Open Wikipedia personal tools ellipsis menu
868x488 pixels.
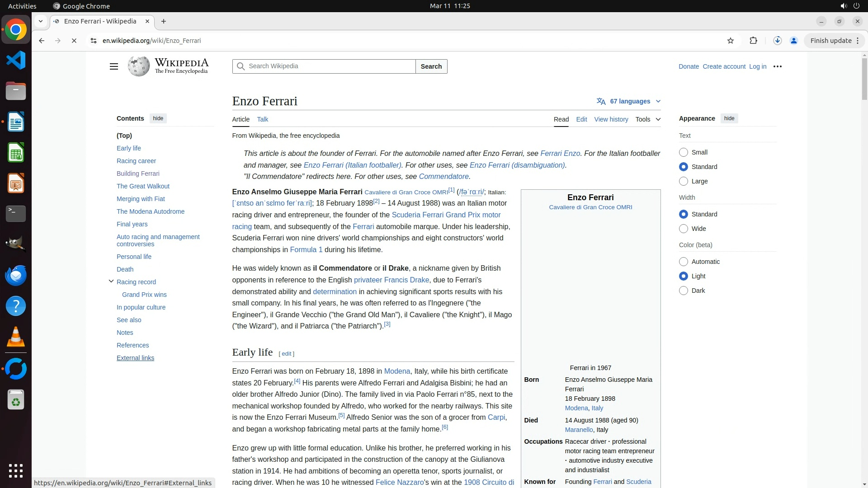tap(777, 66)
